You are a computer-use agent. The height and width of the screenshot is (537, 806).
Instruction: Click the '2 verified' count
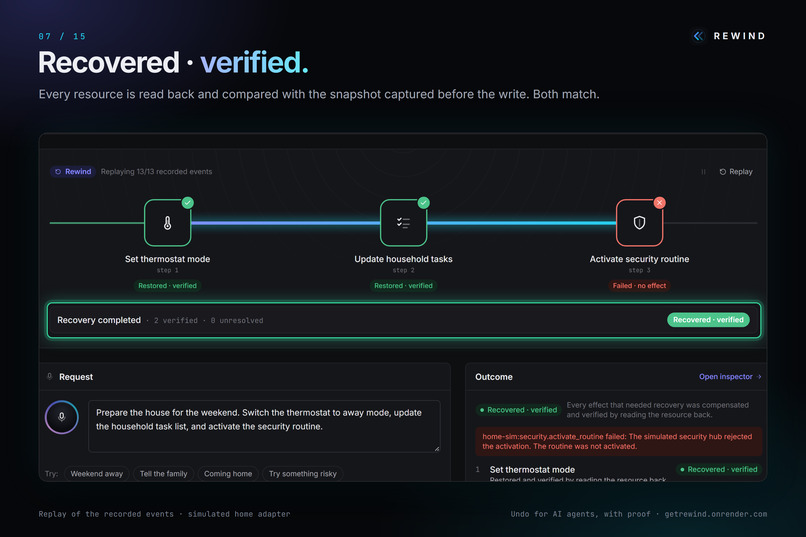click(x=176, y=321)
